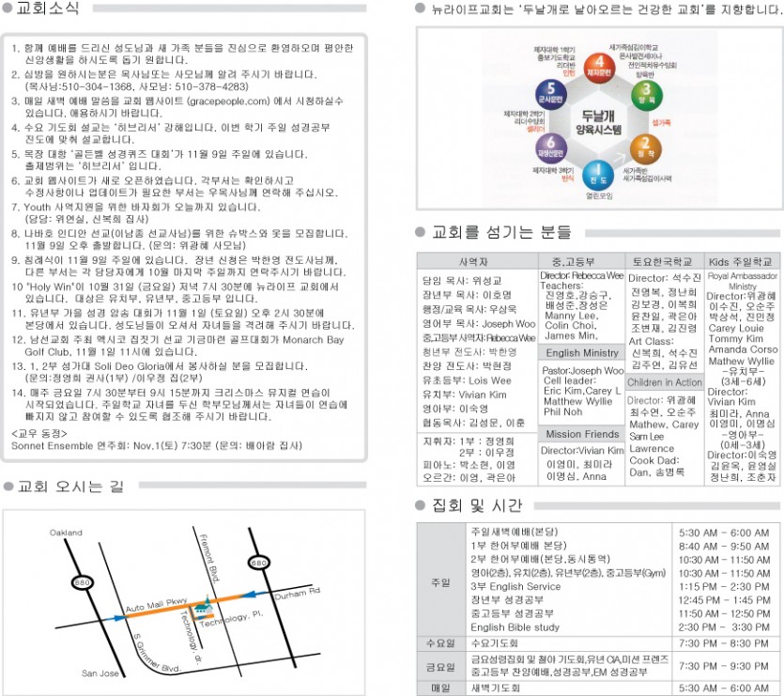The width and height of the screenshot is (784, 696).
Task: Click the name Colin Choi in teachers list
Action: click(x=569, y=325)
